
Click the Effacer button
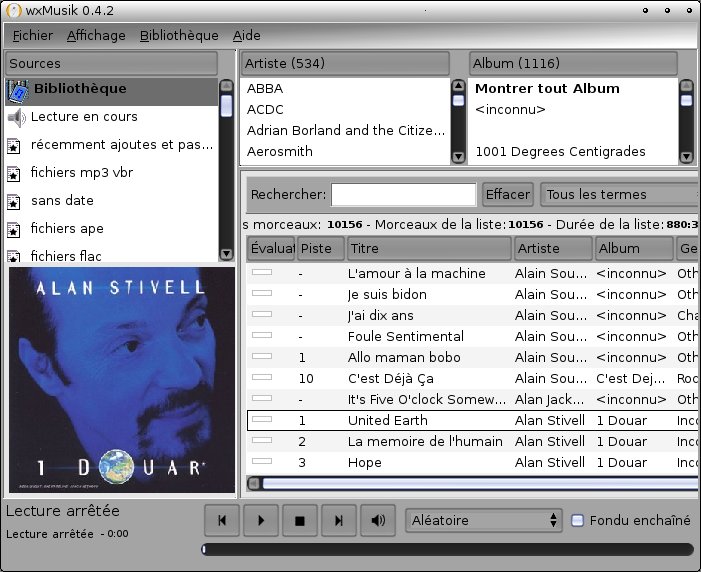[x=507, y=195]
